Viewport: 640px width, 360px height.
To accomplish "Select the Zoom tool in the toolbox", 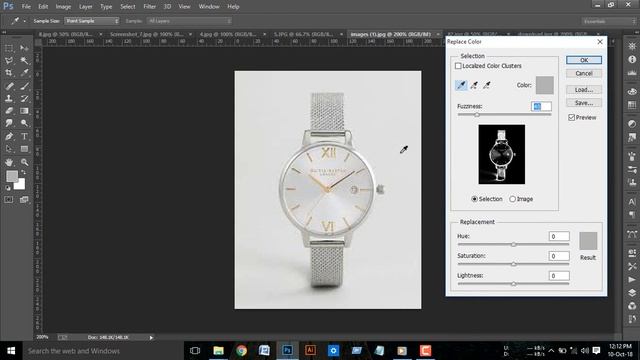I will [x=24, y=162].
